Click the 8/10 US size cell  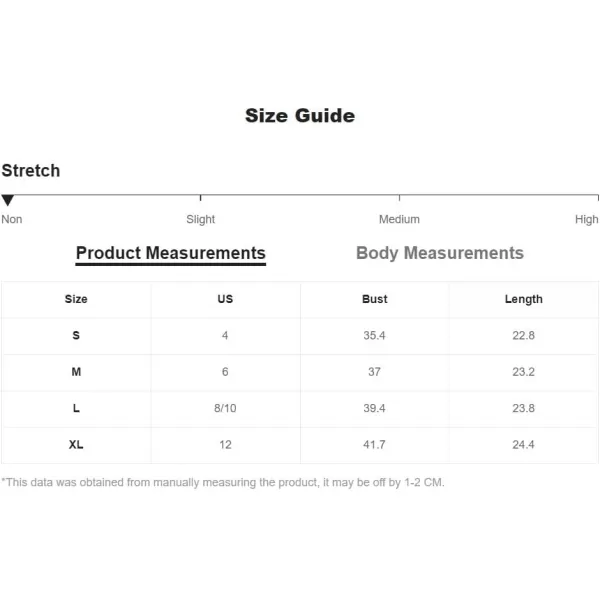tap(225, 408)
